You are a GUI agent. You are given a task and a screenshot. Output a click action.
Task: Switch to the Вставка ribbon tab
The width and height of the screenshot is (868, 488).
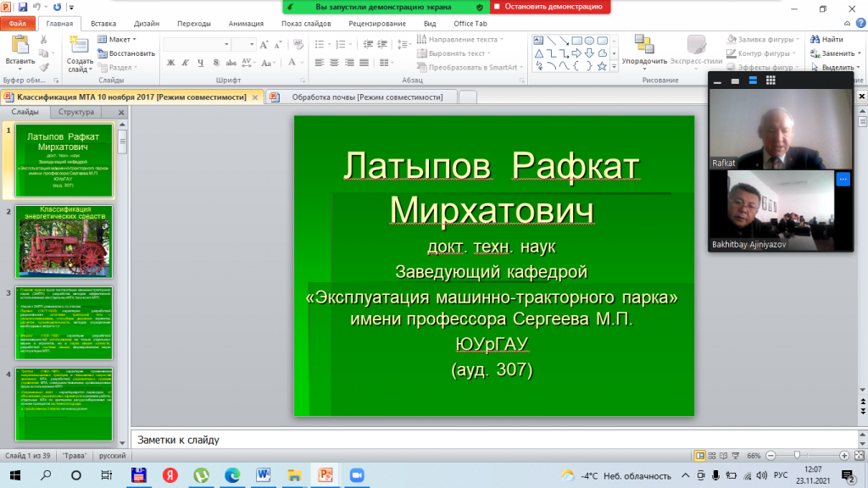[x=103, y=23]
